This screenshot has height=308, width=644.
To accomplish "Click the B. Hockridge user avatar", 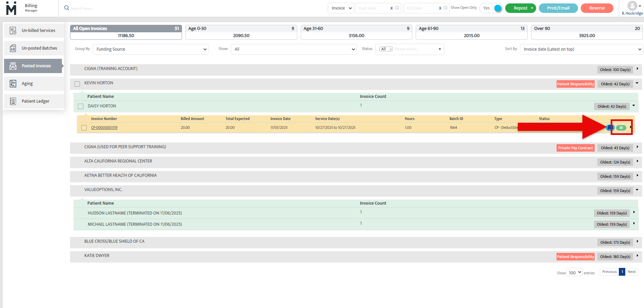I will click(x=632, y=6).
